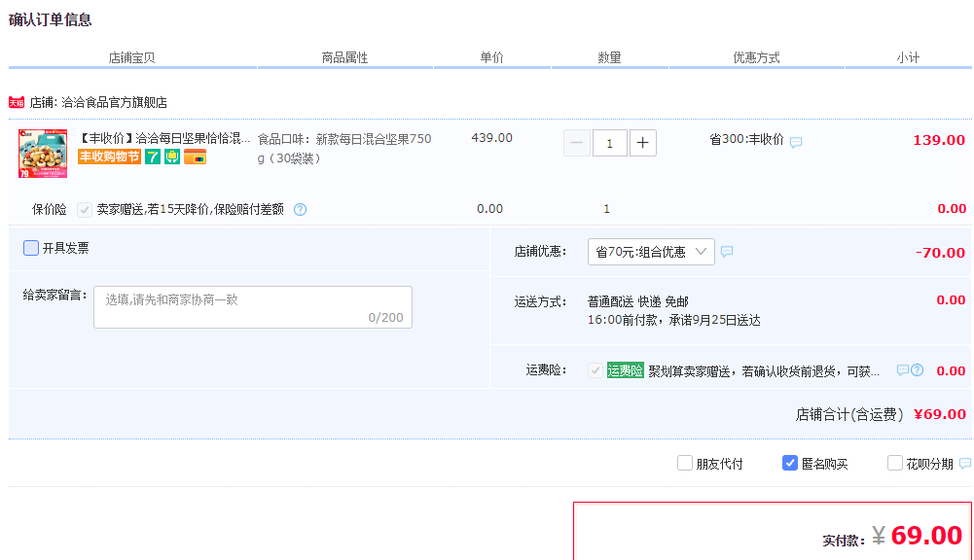Open the nut product thumbnail image
Viewport: 974px width, 560px height.
point(43,154)
